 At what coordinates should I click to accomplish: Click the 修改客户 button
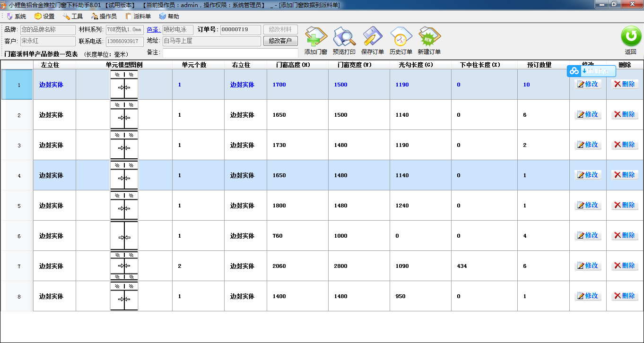(280, 41)
